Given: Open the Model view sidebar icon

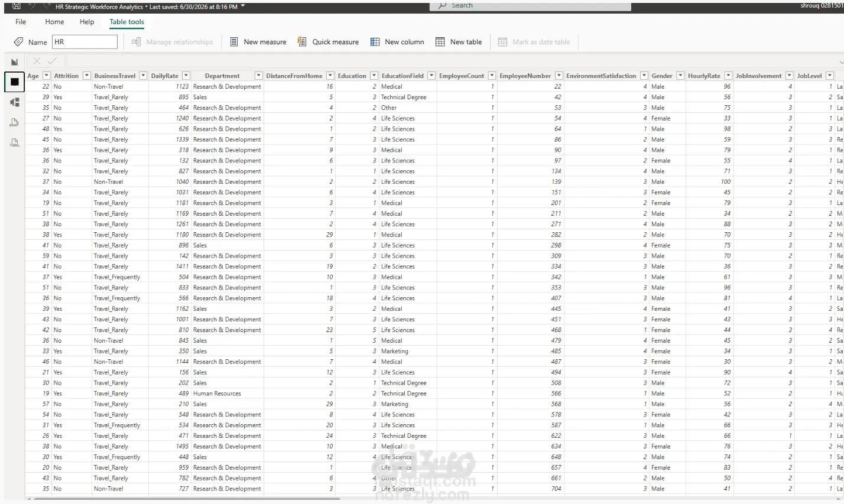Looking at the screenshot, I should (x=15, y=102).
